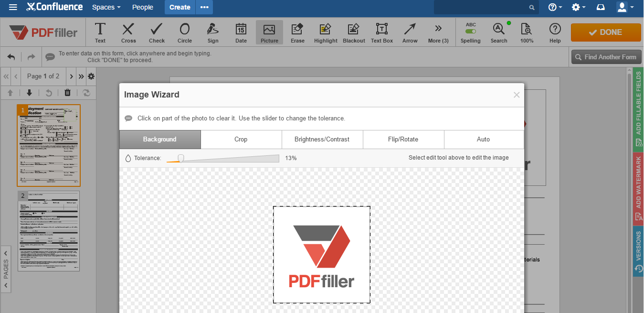Select the Text Box tool
Screen dimensions: 644x313
[x=382, y=32]
